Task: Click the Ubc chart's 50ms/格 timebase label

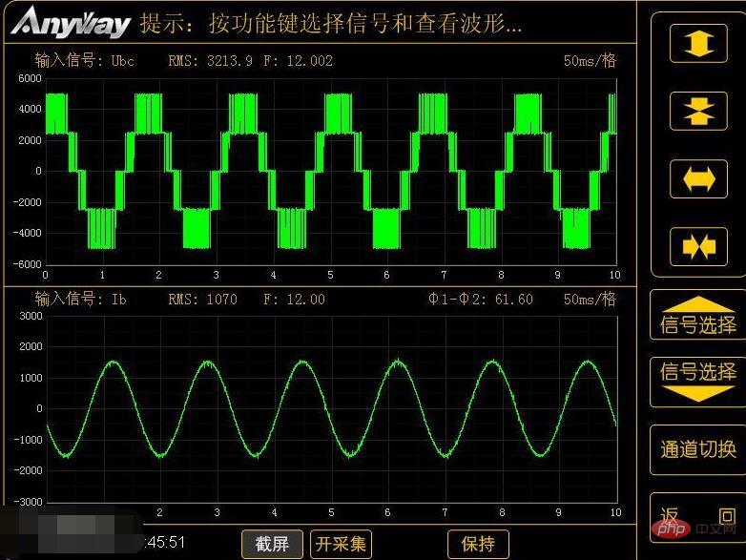Action: click(x=590, y=61)
